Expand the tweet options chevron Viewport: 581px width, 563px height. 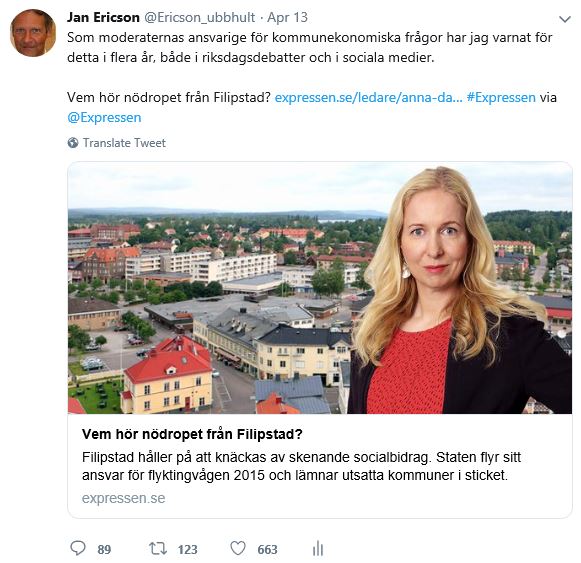pyautogui.click(x=564, y=19)
